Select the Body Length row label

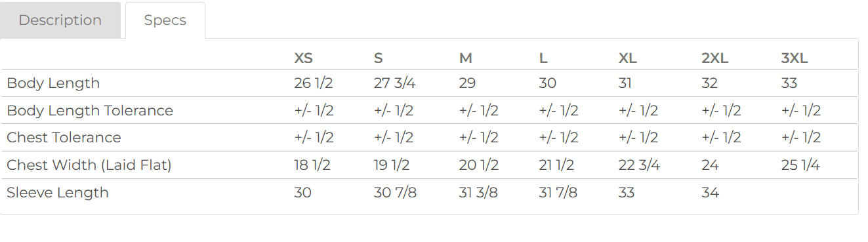click(53, 83)
